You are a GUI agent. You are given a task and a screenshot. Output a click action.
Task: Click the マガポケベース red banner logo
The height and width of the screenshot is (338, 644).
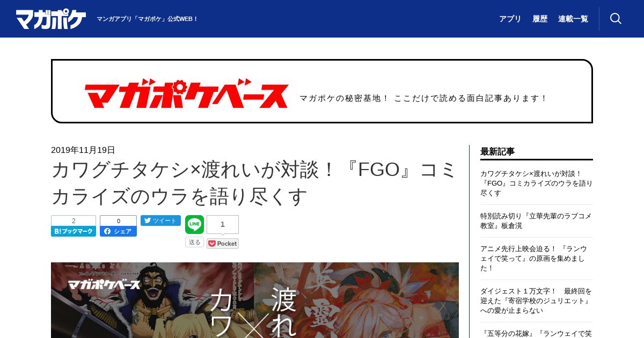[186, 93]
